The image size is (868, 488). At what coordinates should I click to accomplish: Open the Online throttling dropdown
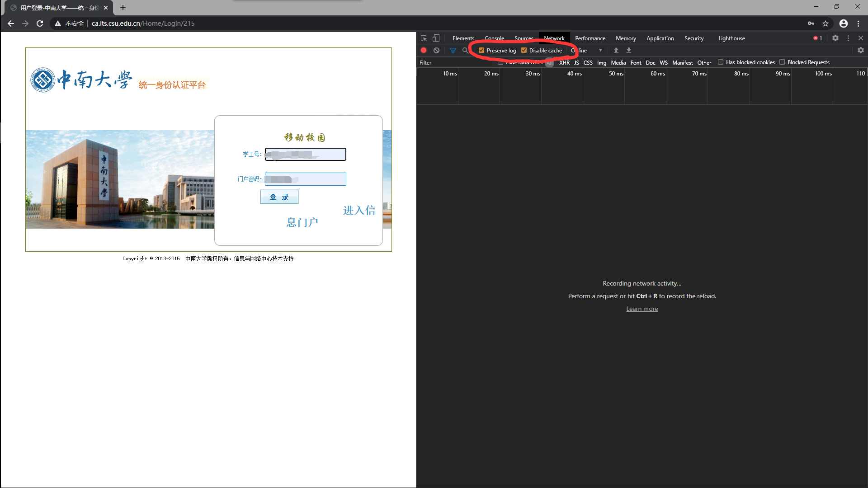point(588,51)
